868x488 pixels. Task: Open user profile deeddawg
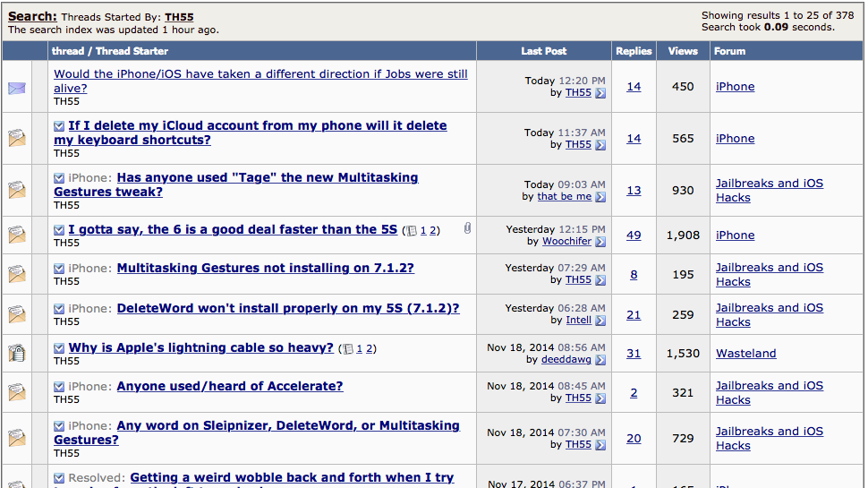pyautogui.click(x=566, y=359)
